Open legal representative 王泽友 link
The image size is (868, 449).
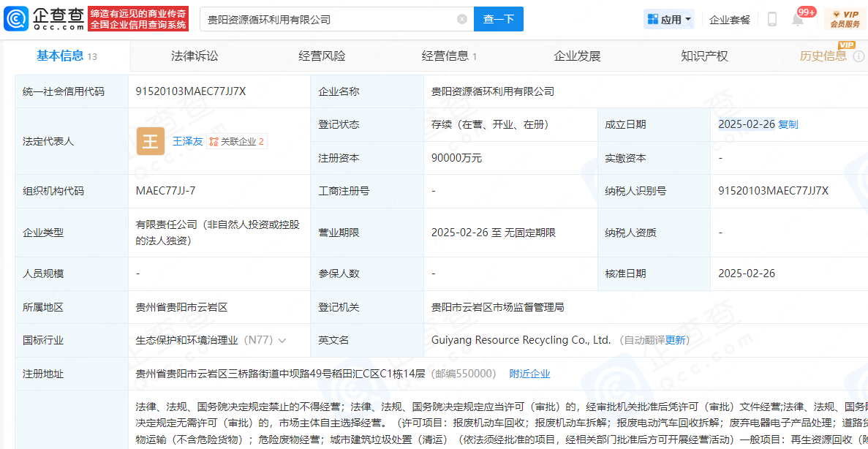[x=188, y=141]
